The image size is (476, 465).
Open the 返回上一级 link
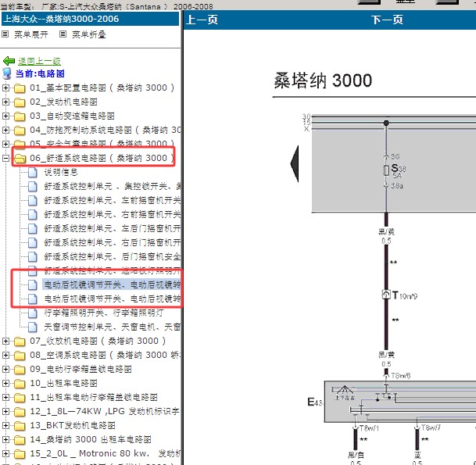pyautogui.click(x=39, y=61)
